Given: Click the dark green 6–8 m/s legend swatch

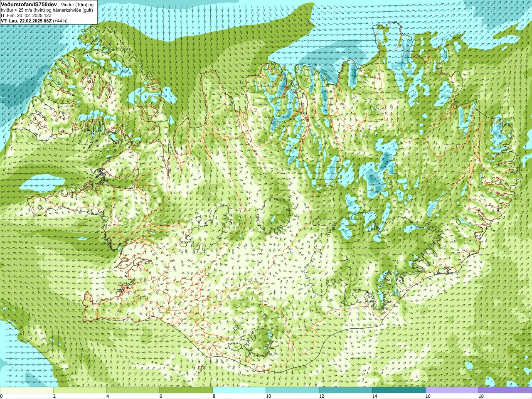Looking at the screenshot, I should click(186, 391).
